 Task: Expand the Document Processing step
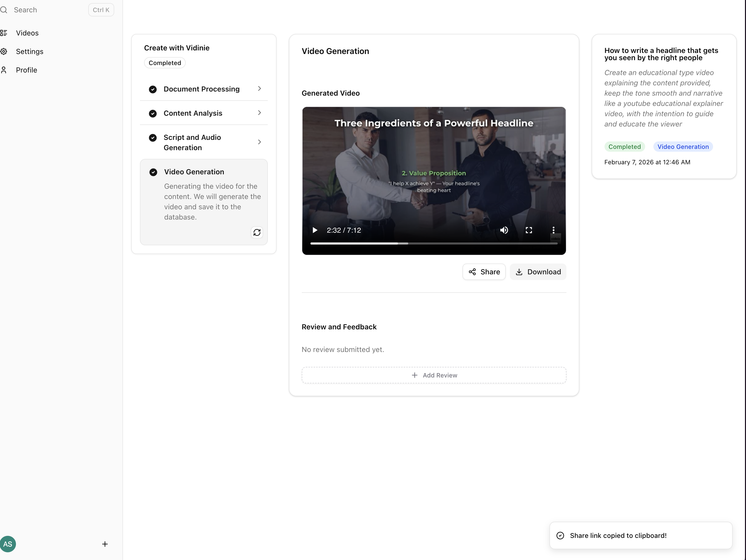[259, 88]
